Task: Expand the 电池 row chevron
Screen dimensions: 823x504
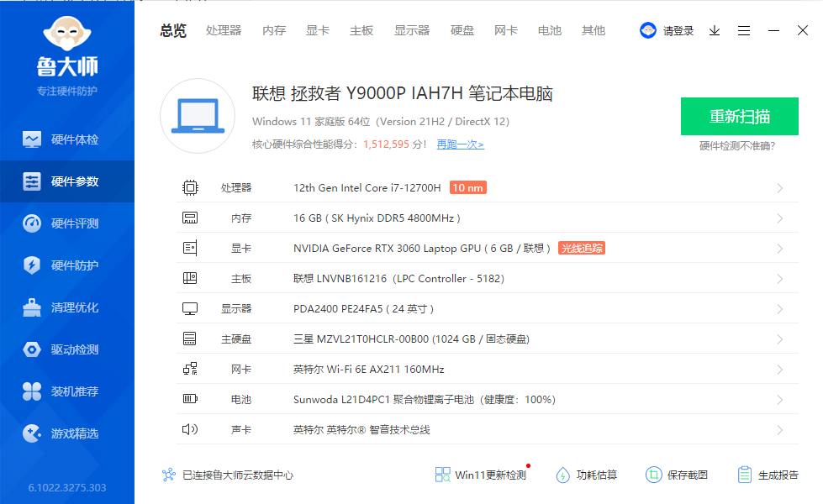Action: (x=780, y=400)
